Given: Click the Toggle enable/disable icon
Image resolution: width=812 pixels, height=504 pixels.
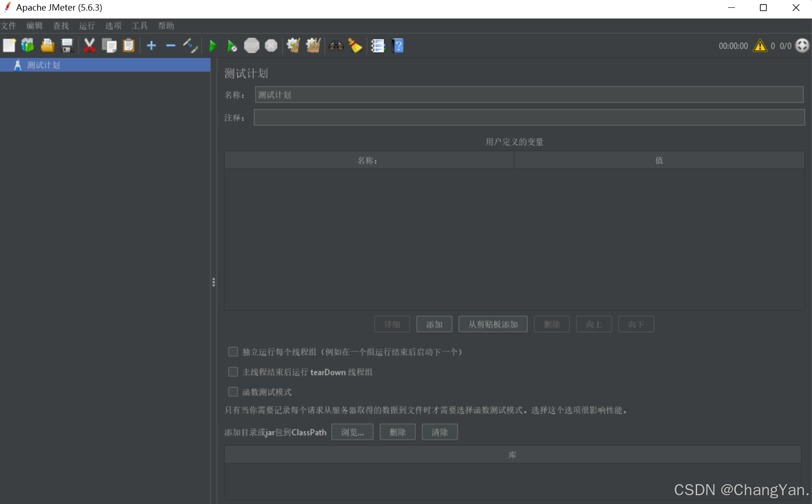Looking at the screenshot, I should tap(190, 46).
